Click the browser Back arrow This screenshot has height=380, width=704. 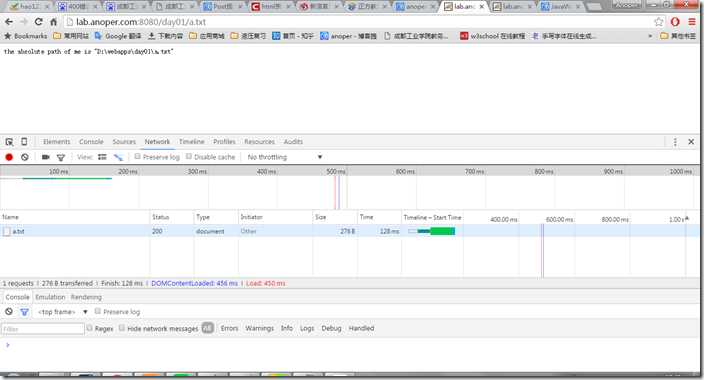pos(9,22)
